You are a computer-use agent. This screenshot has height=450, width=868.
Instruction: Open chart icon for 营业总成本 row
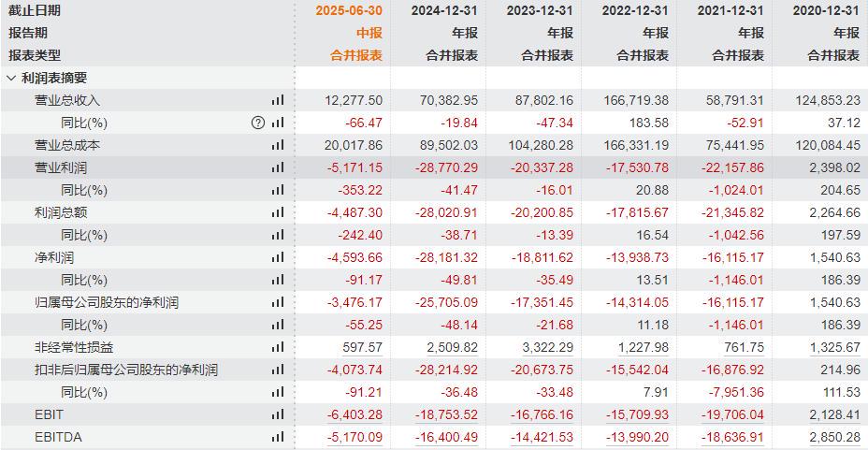click(x=278, y=145)
